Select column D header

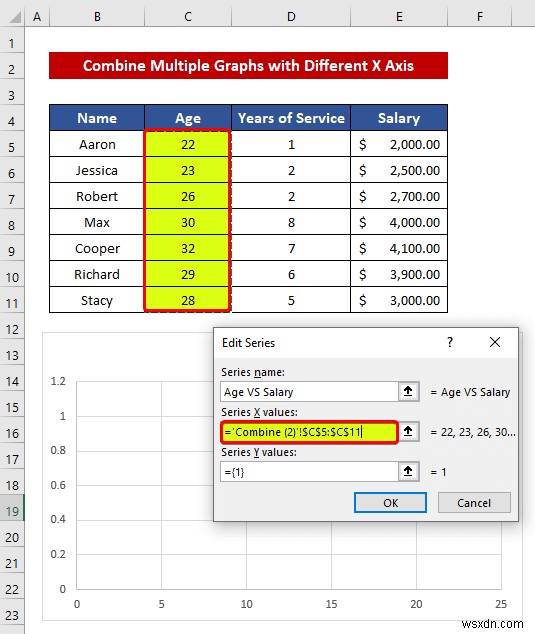tap(291, 17)
